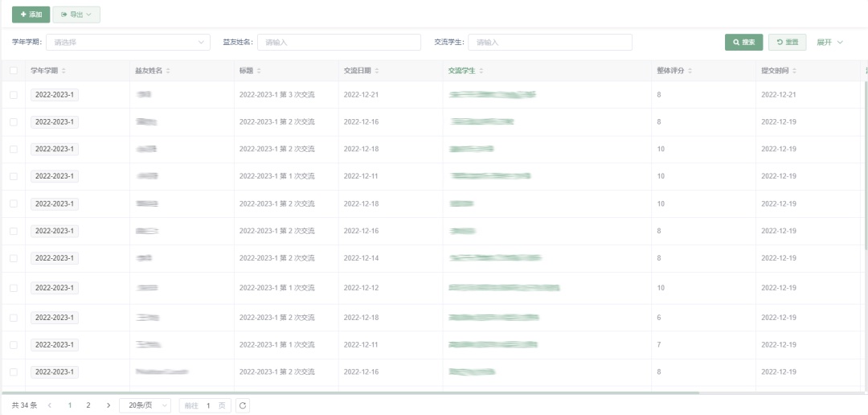The height and width of the screenshot is (415, 868).
Task: Toggle the select-all checkbox in table header
Action: (13, 71)
